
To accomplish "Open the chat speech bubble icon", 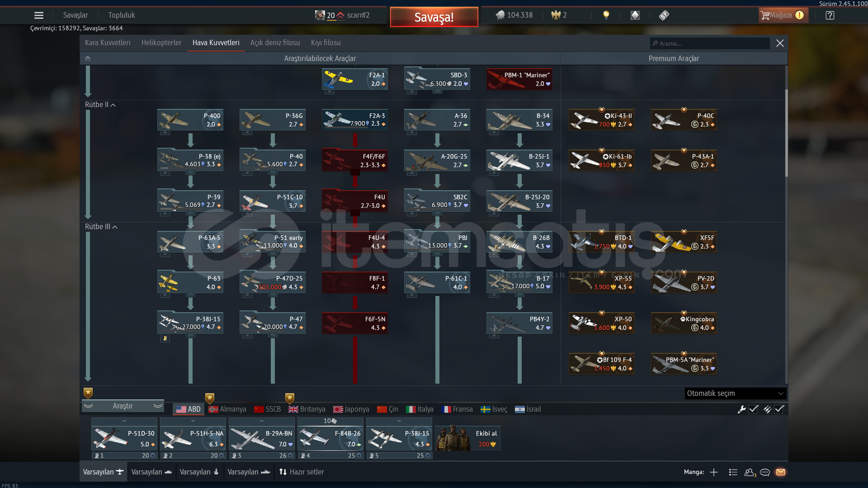I will click(x=765, y=472).
